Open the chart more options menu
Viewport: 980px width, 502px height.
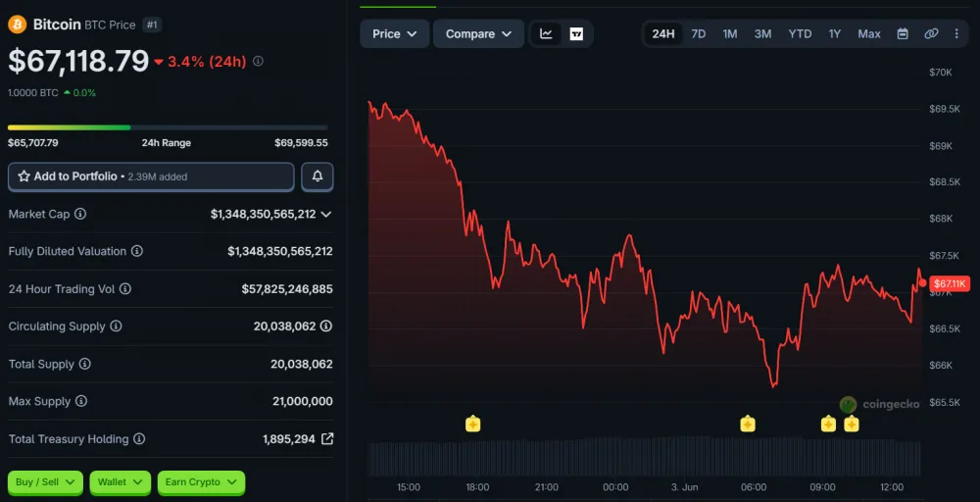(956, 33)
